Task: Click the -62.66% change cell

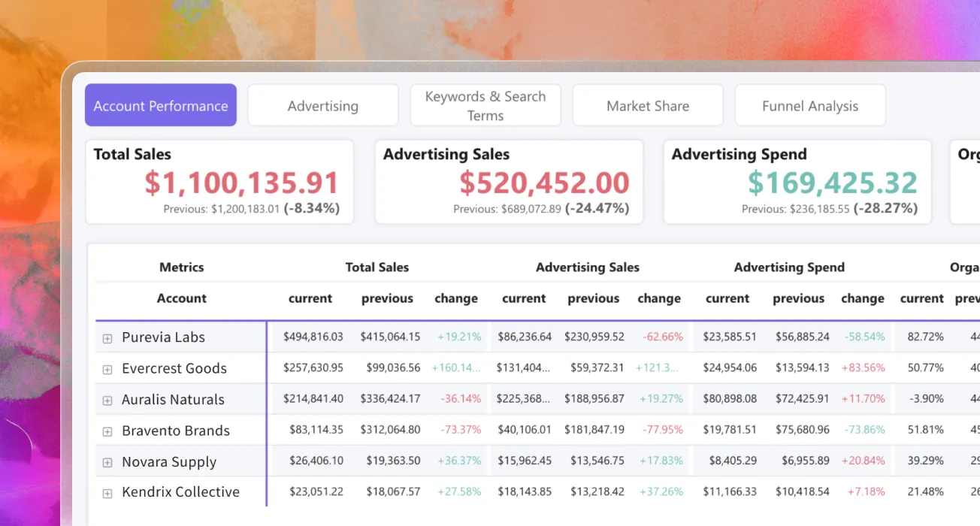Action: point(663,337)
